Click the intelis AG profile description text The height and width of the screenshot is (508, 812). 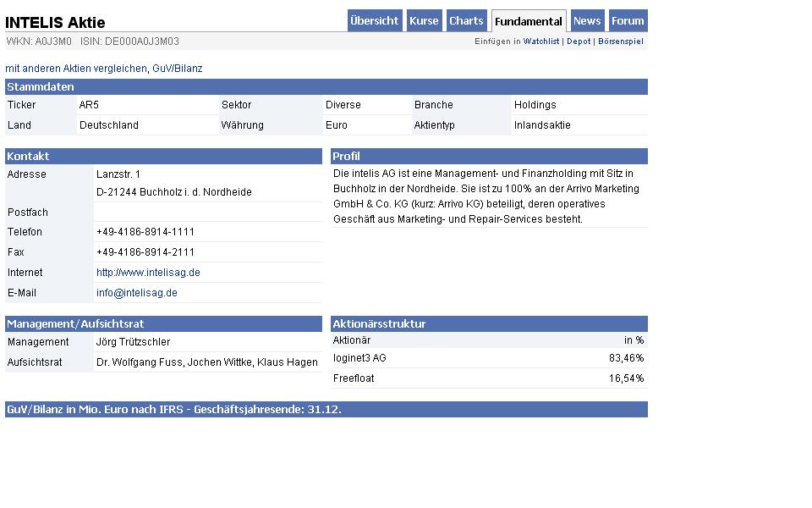point(486,196)
